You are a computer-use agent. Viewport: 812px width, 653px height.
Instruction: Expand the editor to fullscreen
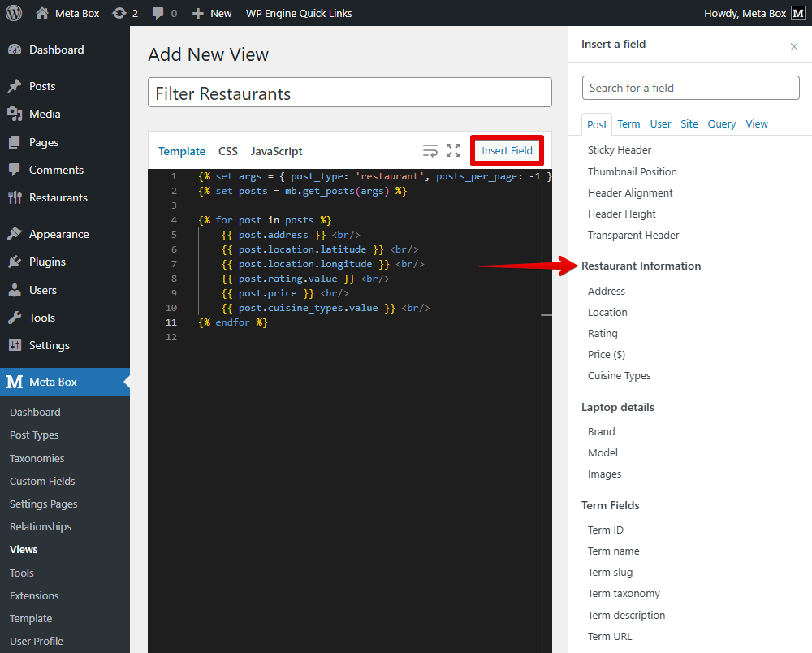click(453, 150)
